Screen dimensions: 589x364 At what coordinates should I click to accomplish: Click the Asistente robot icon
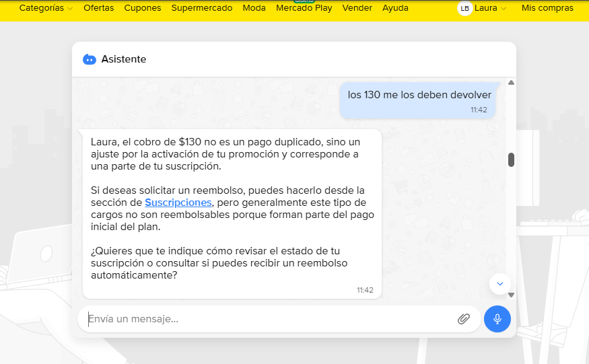click(90, 59)
